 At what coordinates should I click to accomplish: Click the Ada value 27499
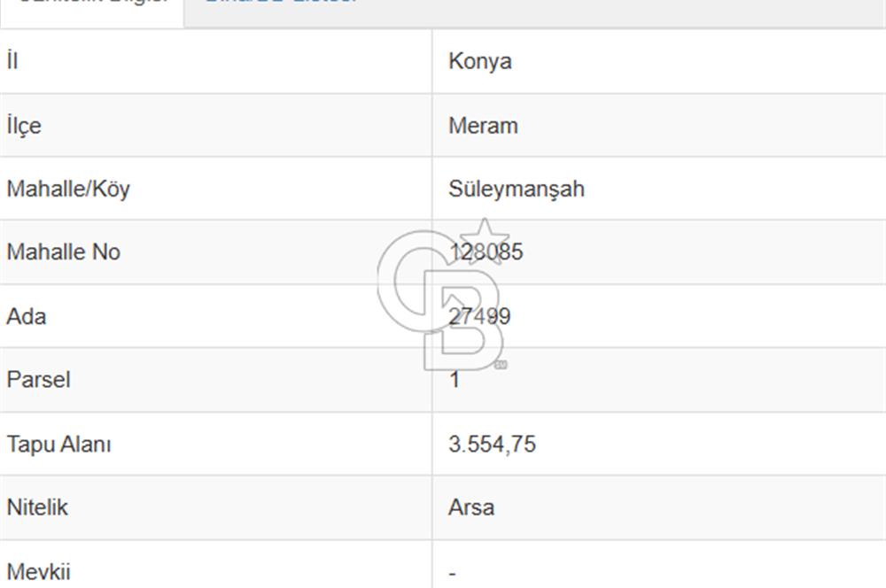(x=479, y=316)
